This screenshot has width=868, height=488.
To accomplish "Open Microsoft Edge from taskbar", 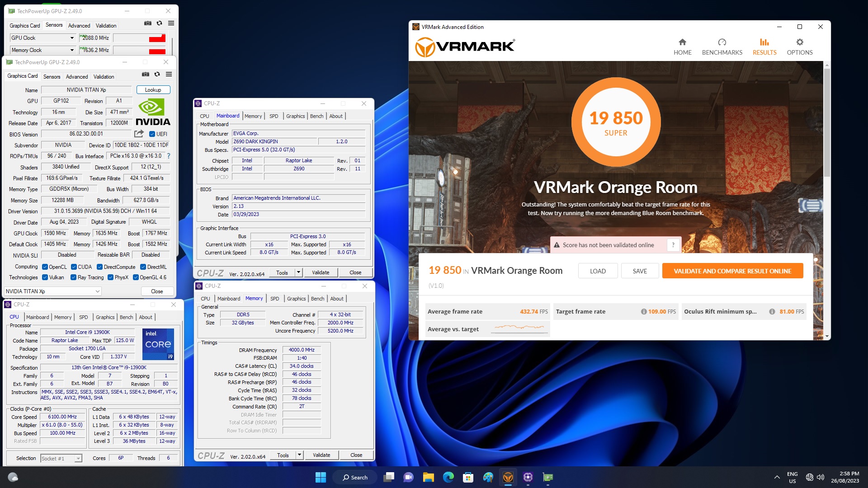I will [x=448, y=477].
